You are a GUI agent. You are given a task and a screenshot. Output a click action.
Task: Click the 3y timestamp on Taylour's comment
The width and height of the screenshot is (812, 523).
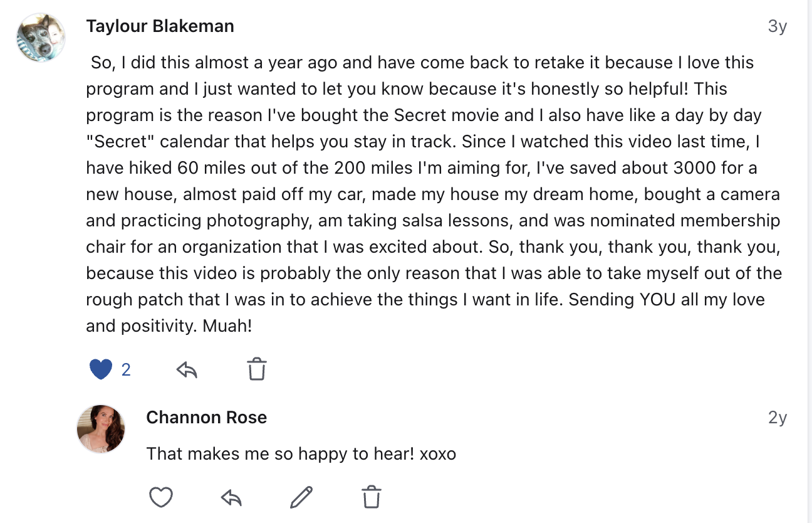[778, 27]
